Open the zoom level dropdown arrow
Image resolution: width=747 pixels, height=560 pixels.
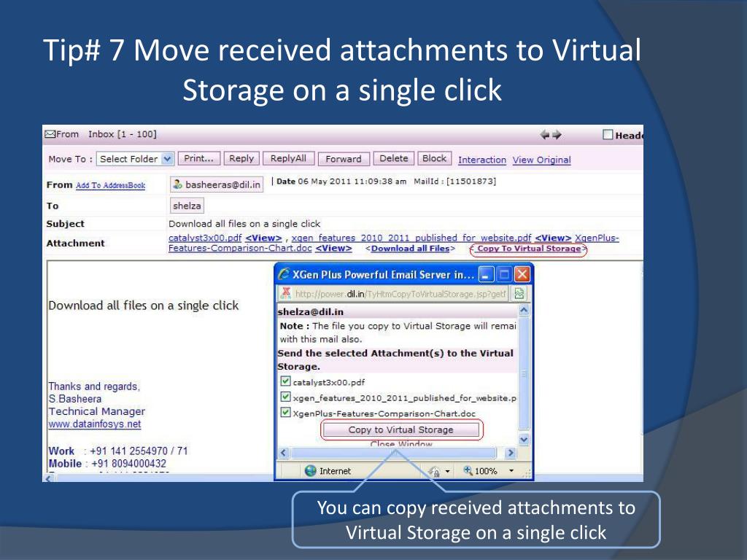click(511, 471)
